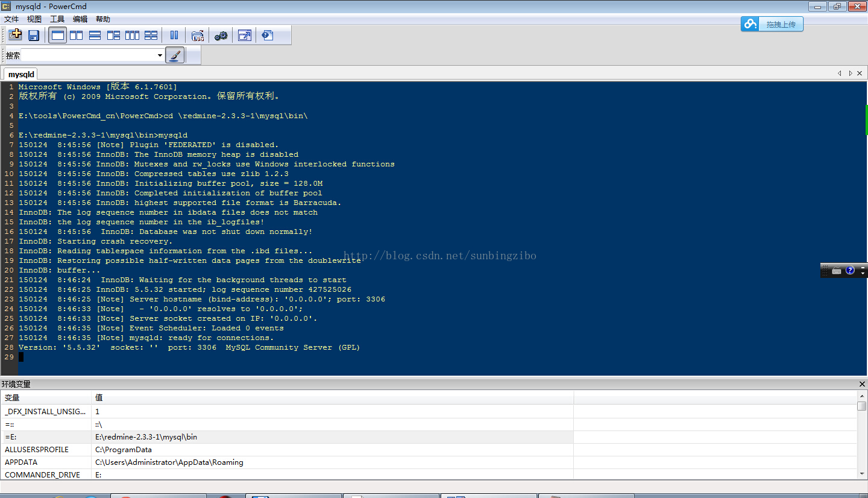Click the save floppy disk icon
The height and width of the screenshot is (498, 868).
click(34, 35)
